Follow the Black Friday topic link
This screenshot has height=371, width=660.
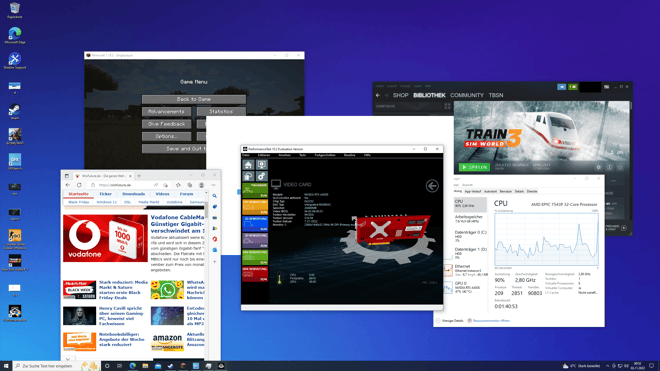[79, 202]
